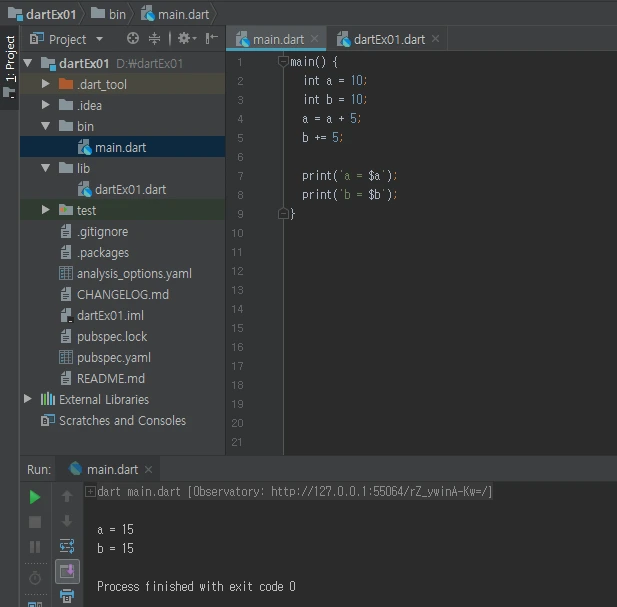Collapse the lib folder
The width and height of the screenshot is (617, 607).
click(x=46, y=168)
